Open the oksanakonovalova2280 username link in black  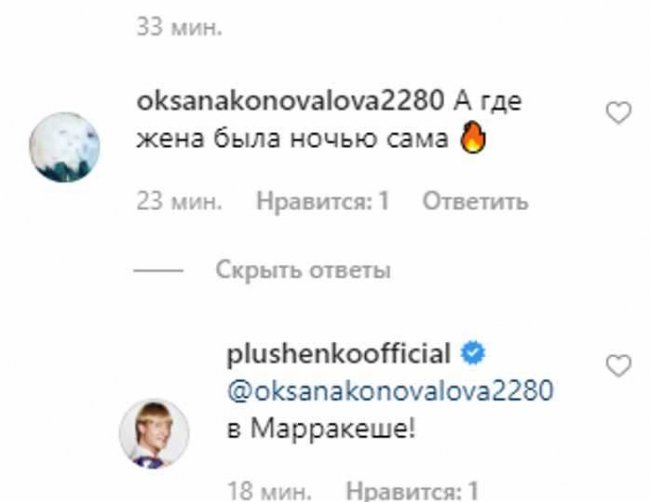(290, 101)
